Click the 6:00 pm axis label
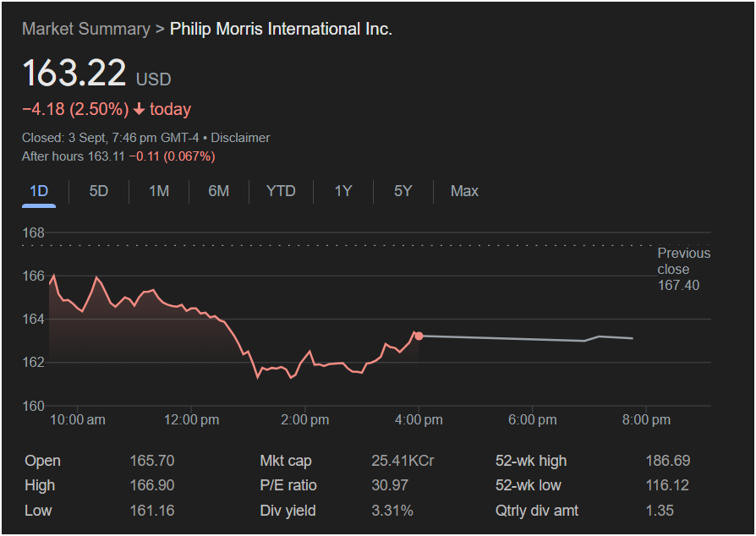 click(532, 420)
